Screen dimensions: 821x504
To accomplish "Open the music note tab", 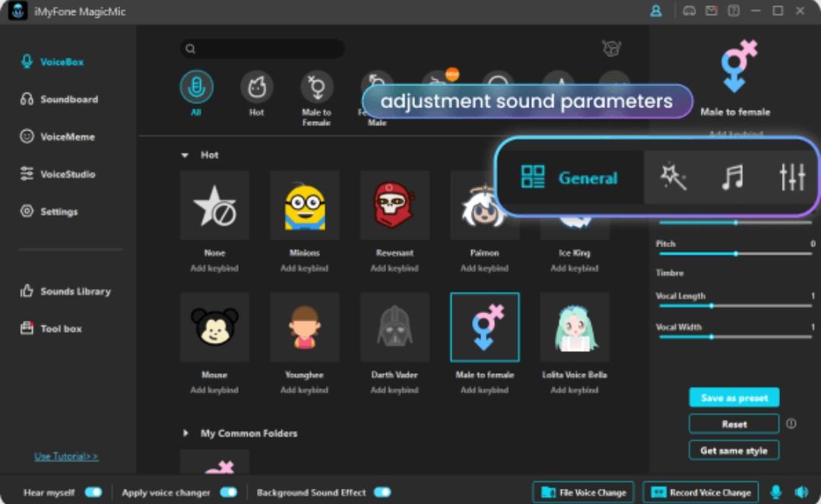I will coord(733,177).
